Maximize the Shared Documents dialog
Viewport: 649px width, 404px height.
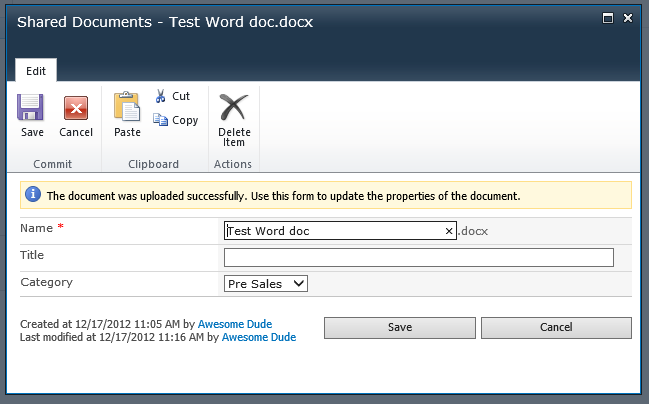click(607, 18)
